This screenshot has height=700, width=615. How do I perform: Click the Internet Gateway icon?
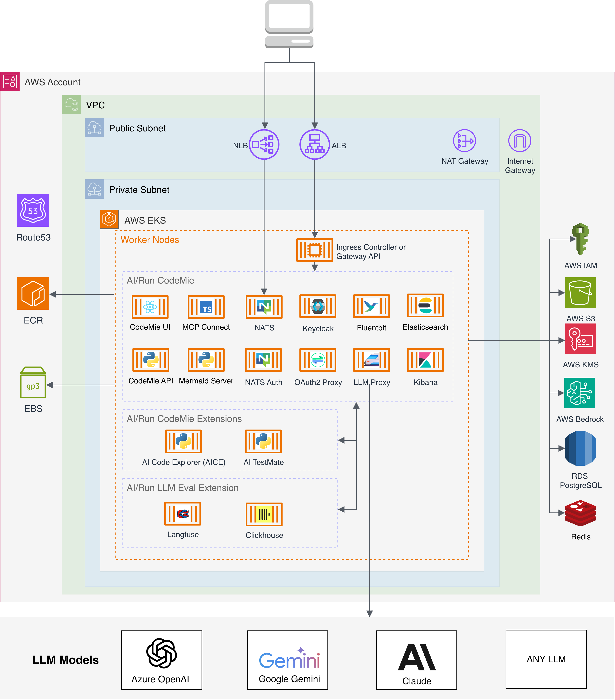tap(520, 140)
